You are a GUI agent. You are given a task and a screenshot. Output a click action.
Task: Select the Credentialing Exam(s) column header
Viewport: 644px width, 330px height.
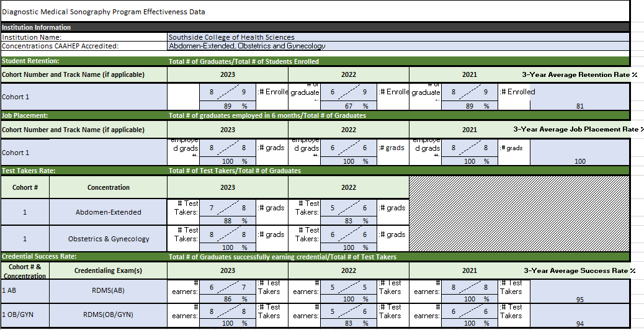108,270
